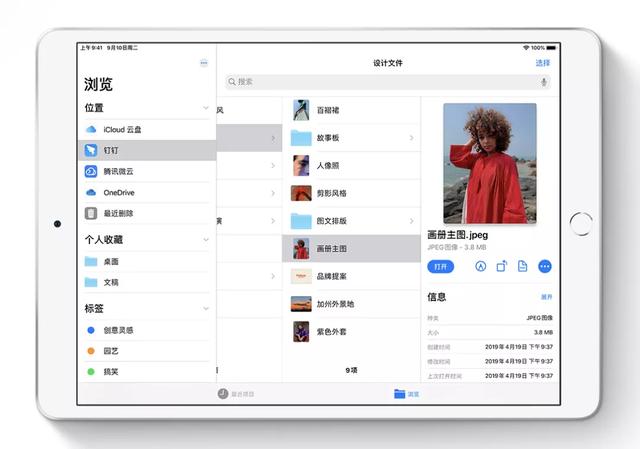Click the large 画册主图.jpeg preview image
Image resolution: width=640 pixels, height=449 pixels.
coord(490,163)
